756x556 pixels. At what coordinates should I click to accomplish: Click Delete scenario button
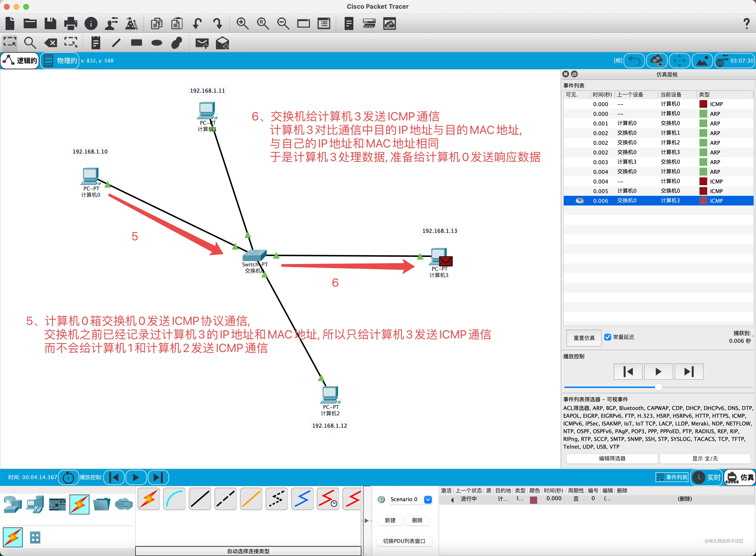pyautogui.click(x=417, y=520)
